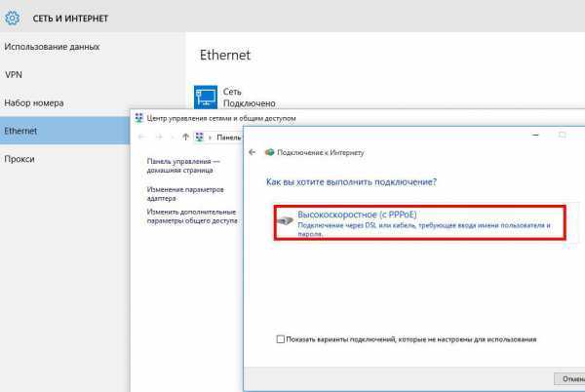Click the connected network monitor icon
585x392 pixels.
click(x=206, y=97)
